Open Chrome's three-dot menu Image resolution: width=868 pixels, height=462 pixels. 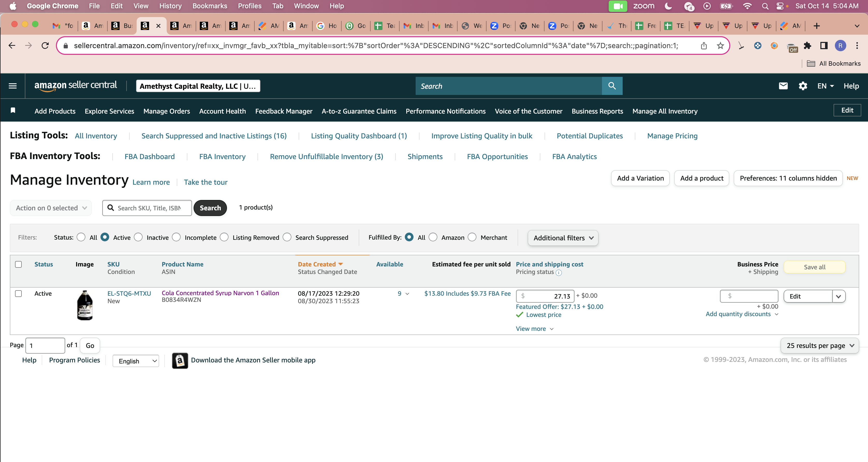(x=857, y=46)
